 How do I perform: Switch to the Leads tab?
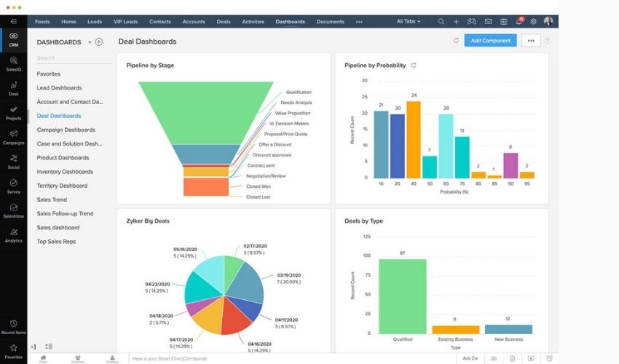tap(95, 22)
